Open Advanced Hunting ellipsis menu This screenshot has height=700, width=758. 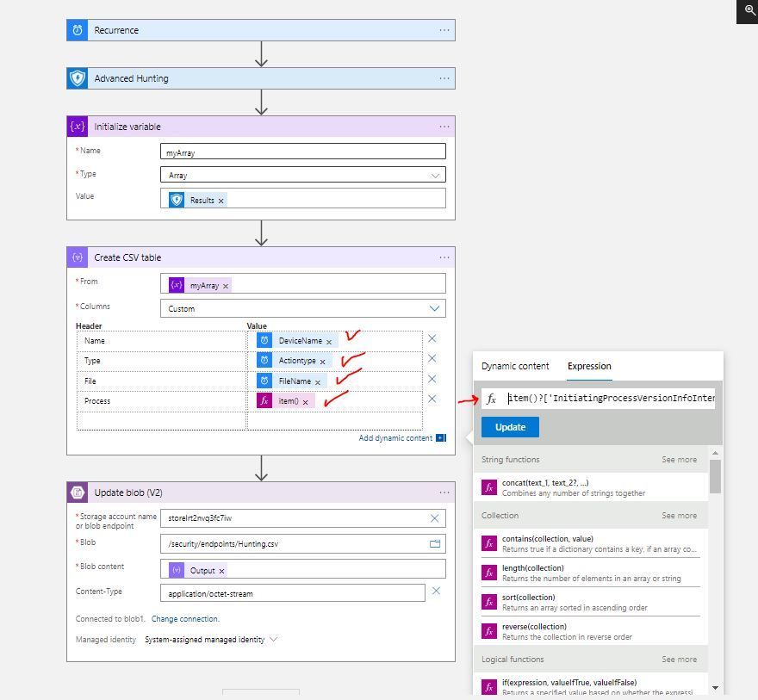coord(444,78)
